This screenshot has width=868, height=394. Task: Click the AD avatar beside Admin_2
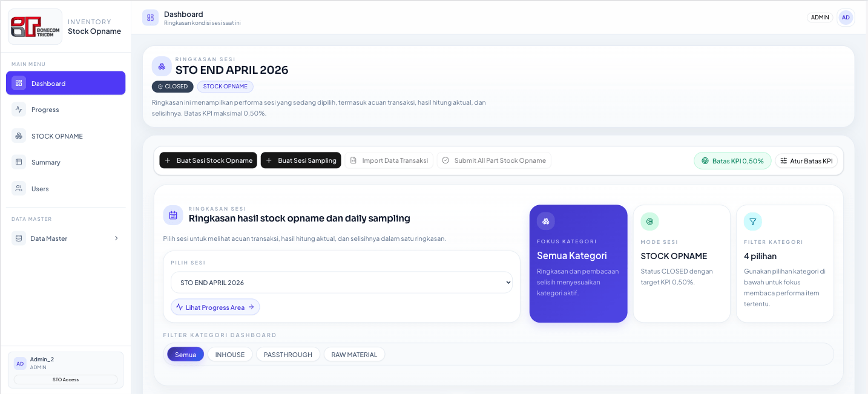(x=20, y=364)
